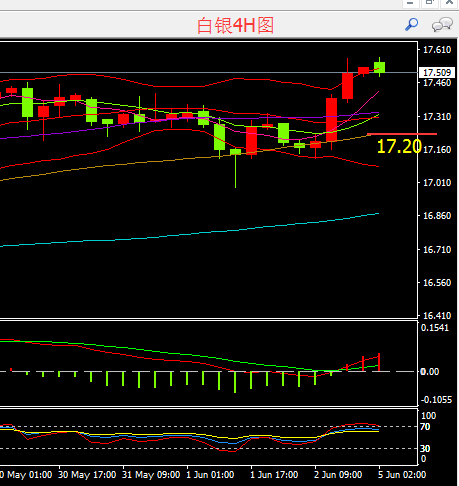Click the 30 May 17:00 time label
The height and width of the screenshot is (486, 459).
87,475
